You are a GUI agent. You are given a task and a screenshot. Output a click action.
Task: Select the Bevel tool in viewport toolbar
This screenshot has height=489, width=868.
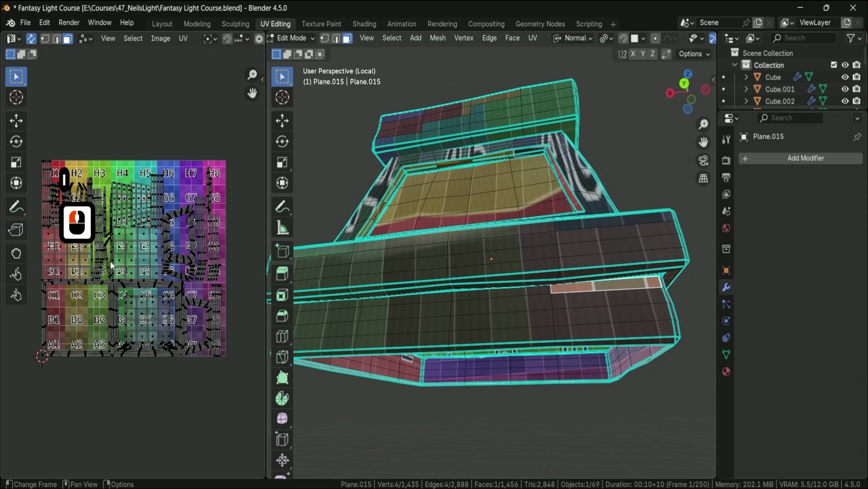282,316
